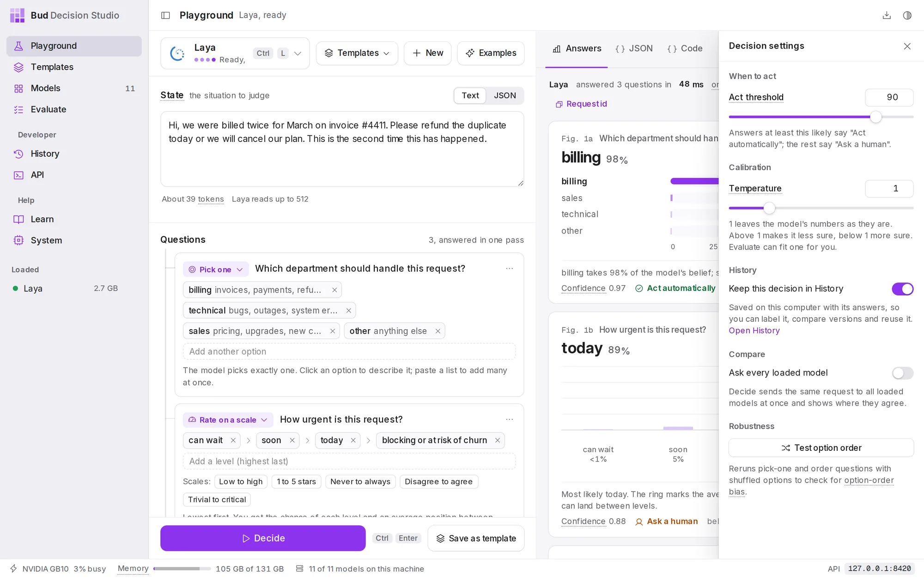Close the Decision settings panel
924x578 pixels.
[907, 46]
